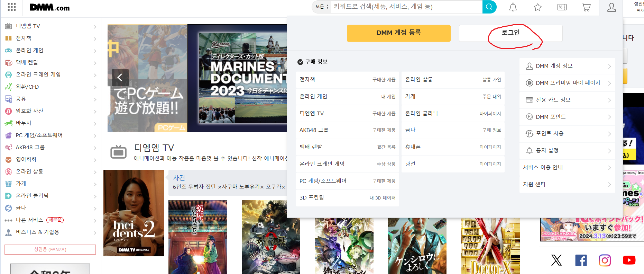Image resolution: width=644 pixels, height=274 pixels.
Task: Expand the 온라인 크레인 게임 sidebar chevron
Action: pos(95,75)
